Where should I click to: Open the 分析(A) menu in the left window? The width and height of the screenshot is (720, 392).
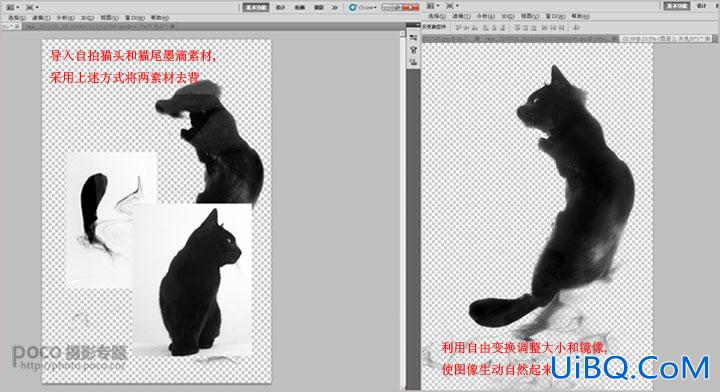(65, 17)
